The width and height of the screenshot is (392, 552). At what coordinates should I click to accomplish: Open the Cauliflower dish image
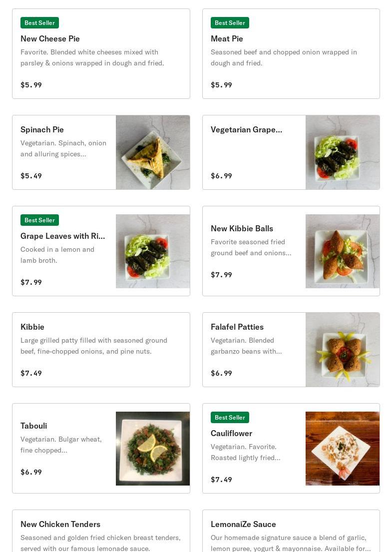343,449
